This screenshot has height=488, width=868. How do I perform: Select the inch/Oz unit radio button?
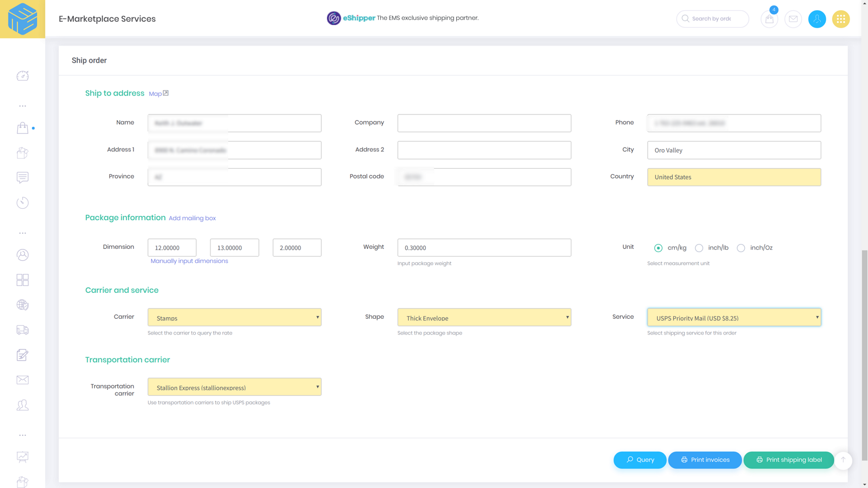(x=741, y=248)
